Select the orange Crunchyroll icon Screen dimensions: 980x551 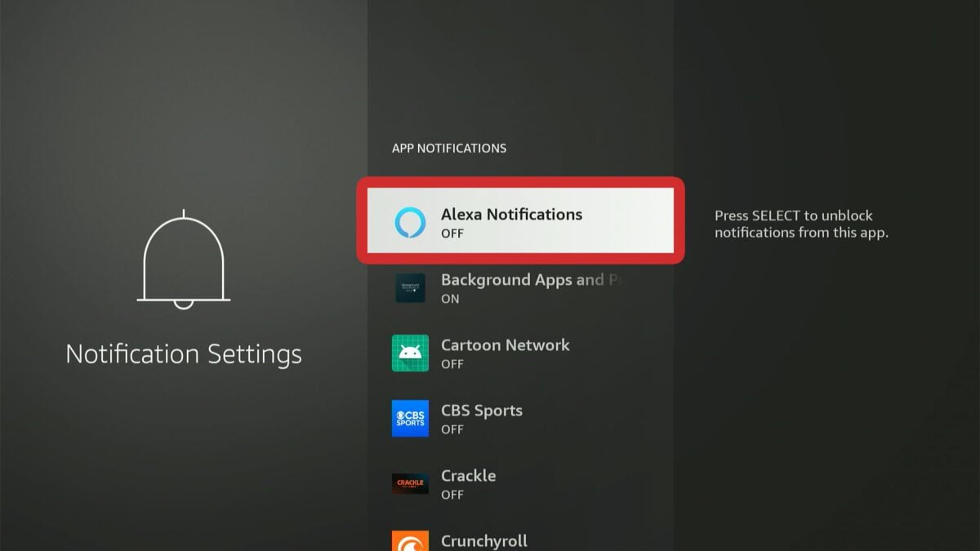point(410,540)
